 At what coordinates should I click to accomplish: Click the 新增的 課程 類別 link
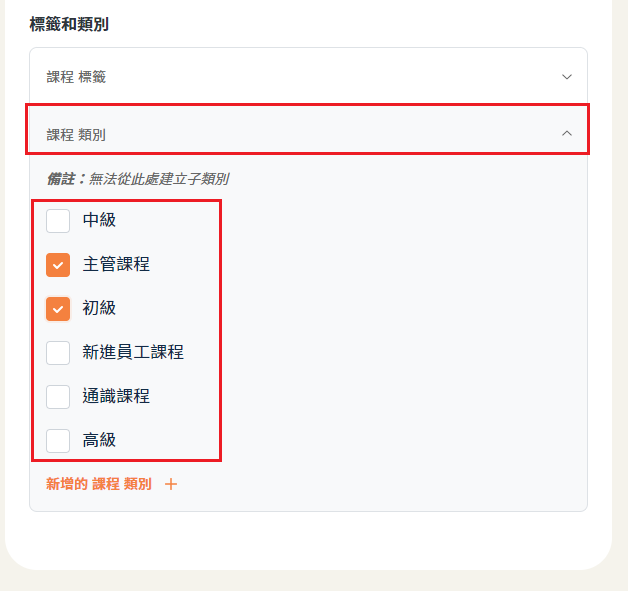point(99,484)
